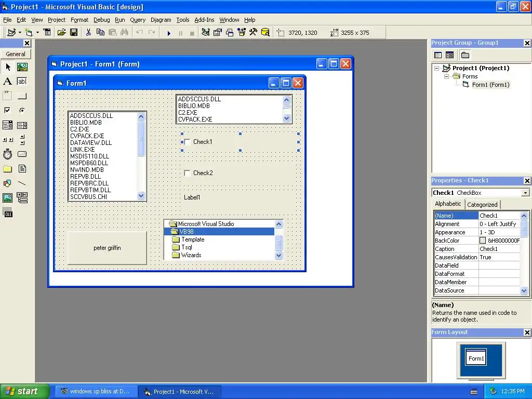
Task: Open the Data View Window toolbar icon
Action: point(265,32)
